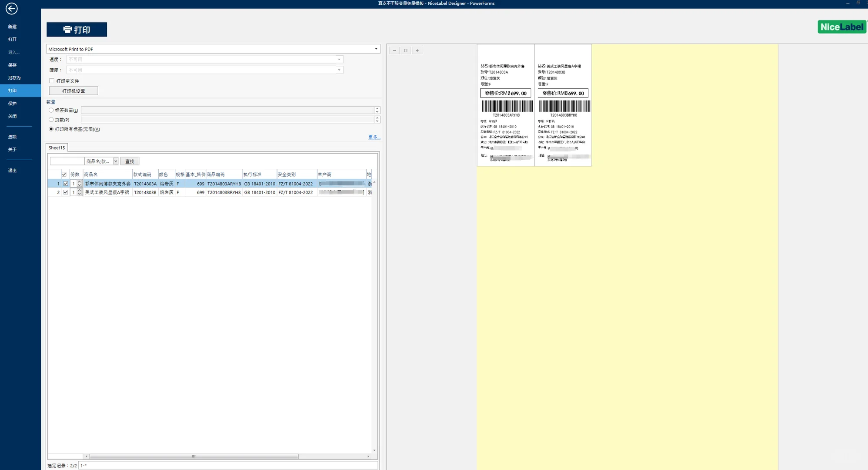Increase copies for row 1 spinner
Screen dimensions: 868x470
(x=80, y=182)
